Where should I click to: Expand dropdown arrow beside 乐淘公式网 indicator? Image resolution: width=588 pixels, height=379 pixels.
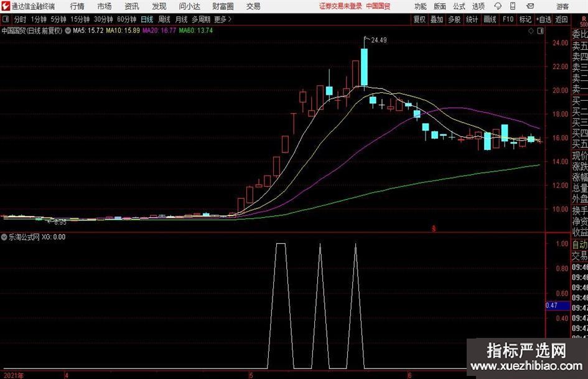tap(5, 237)
